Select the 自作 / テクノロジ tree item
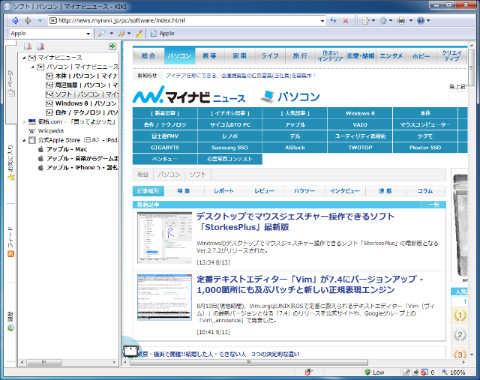Viewport: 480px width, 380px height. click(x=82, y=112)
